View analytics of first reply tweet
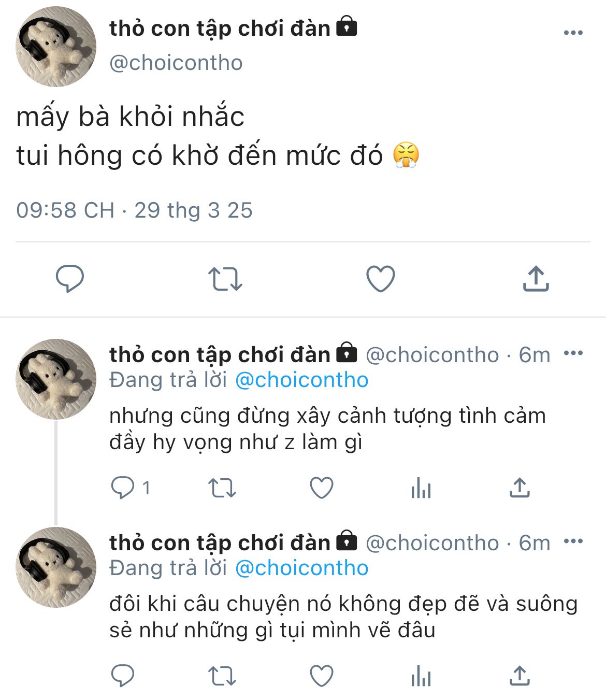The width and height of the screenshot is (606, 700). (x=421, y=488)
